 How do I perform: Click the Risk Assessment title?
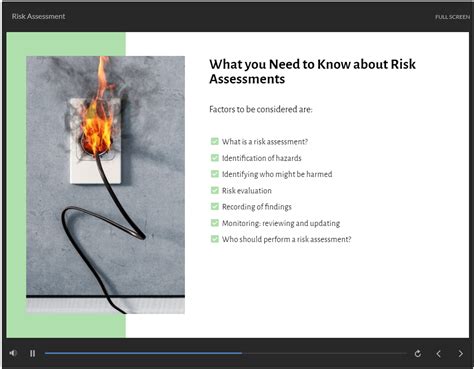(38, 16)
